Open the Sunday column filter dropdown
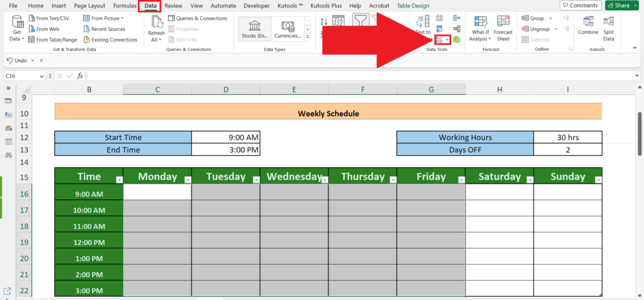This screenshot has width=644, height=300. [x=598, y=180]
